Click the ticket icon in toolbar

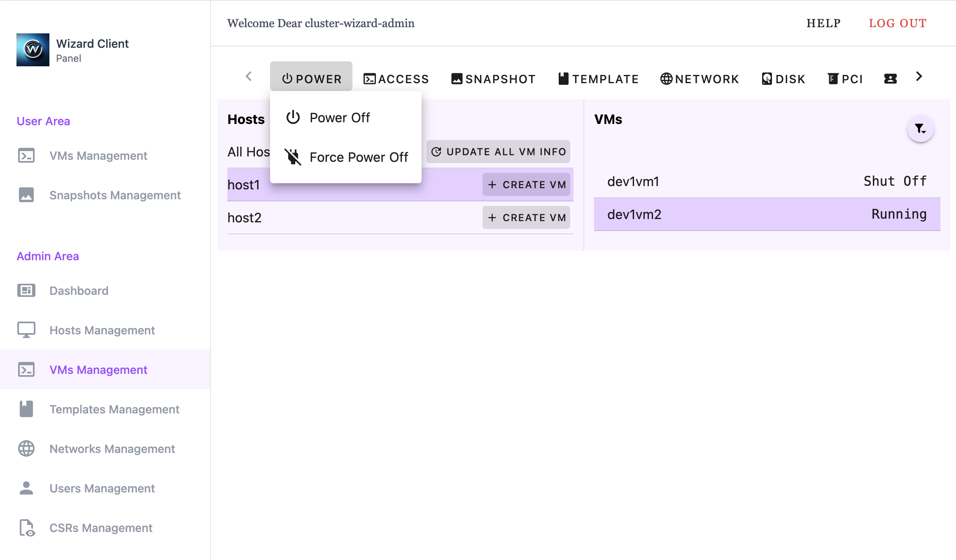click(x=890, y=79)
